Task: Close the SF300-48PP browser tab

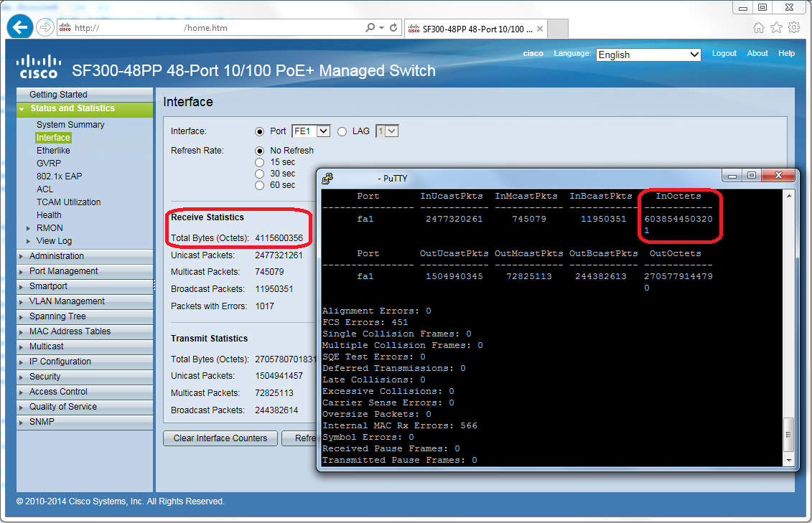Action: 540,29
